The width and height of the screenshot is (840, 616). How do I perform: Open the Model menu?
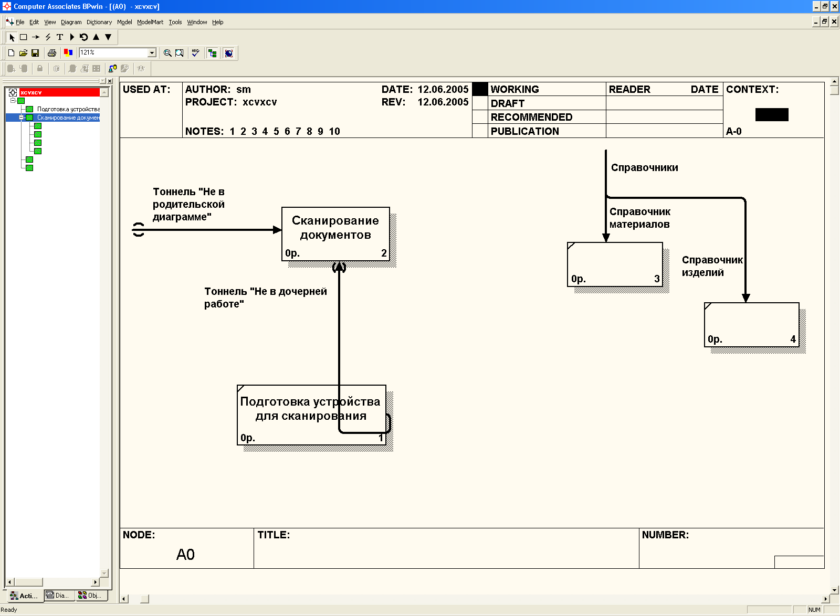pos(124,22)
